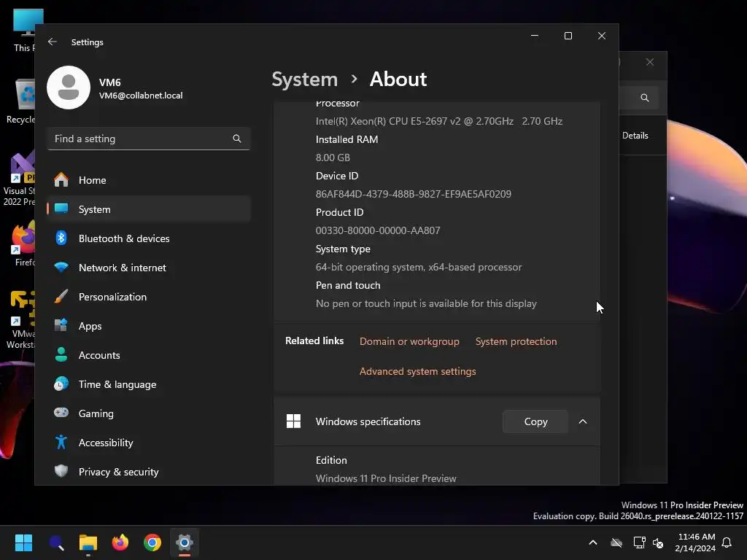Image resolution: width=747 pixels, height=560 pixels.
Task: Launch Google Chrome from the taskbar
Action: pos(152,542)
